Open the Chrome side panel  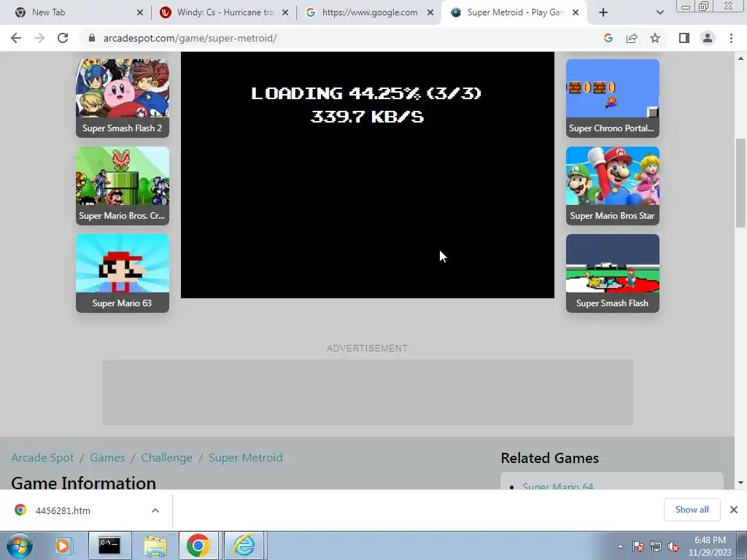tap(684, 38)
